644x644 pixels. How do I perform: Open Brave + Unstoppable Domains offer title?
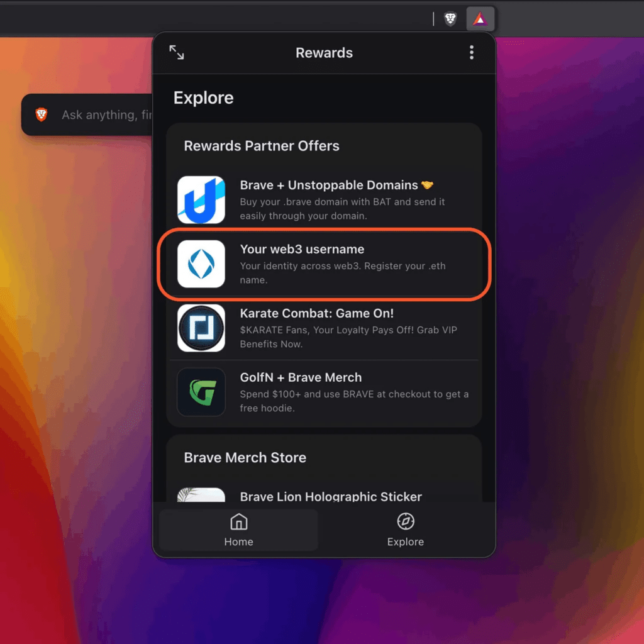337,186
